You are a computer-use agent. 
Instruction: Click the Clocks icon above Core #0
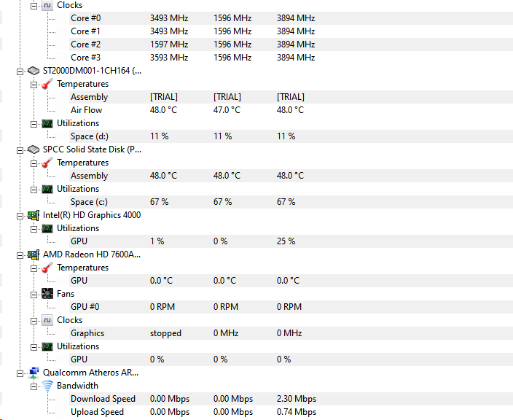click(x=47, y=5)
